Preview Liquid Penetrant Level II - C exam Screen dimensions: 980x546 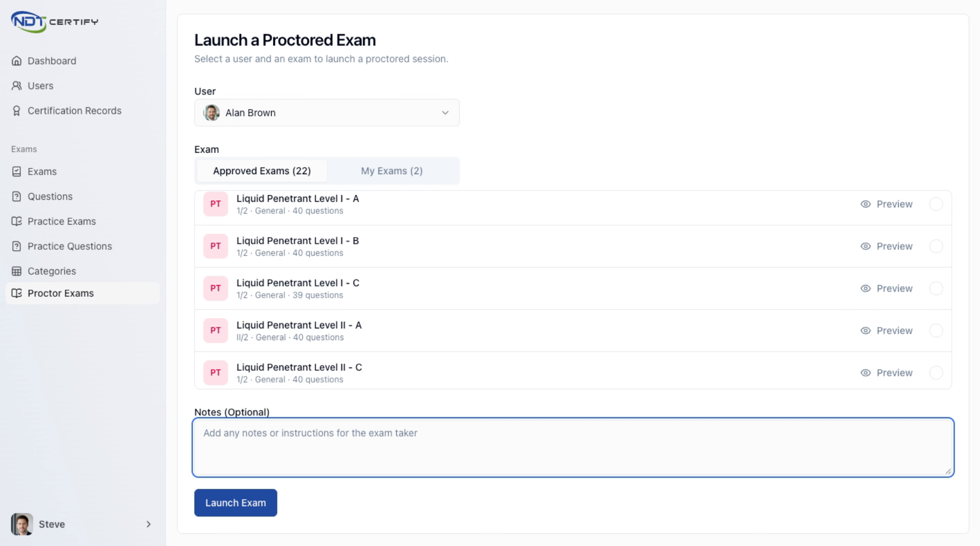[x=887, y=373]
